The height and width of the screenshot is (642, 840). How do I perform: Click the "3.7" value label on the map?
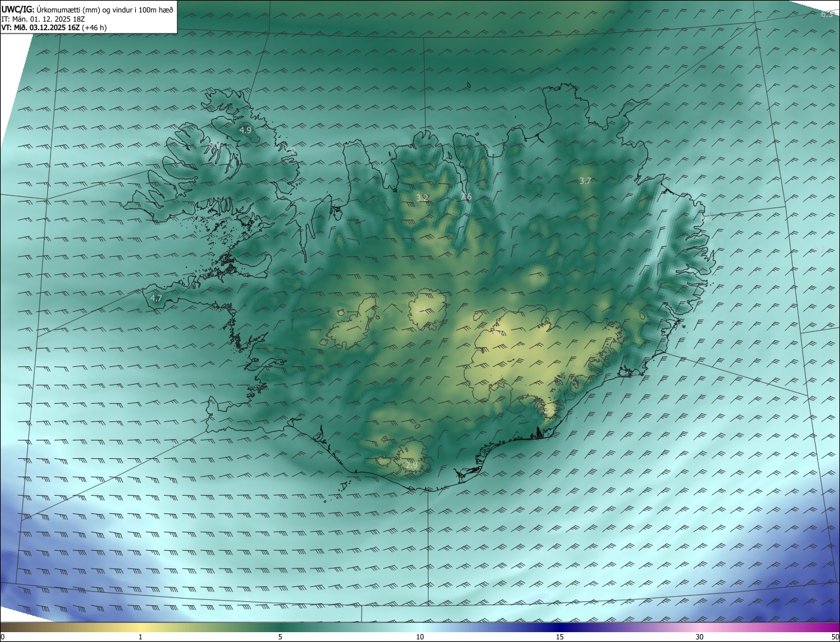pyautogui.click(x=585, y=181)
